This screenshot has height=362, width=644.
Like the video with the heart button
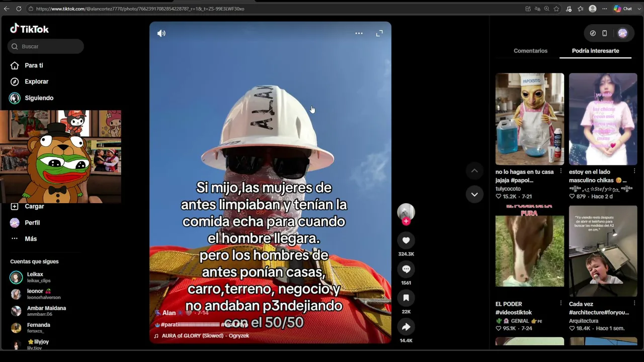(x=406, y=240)
